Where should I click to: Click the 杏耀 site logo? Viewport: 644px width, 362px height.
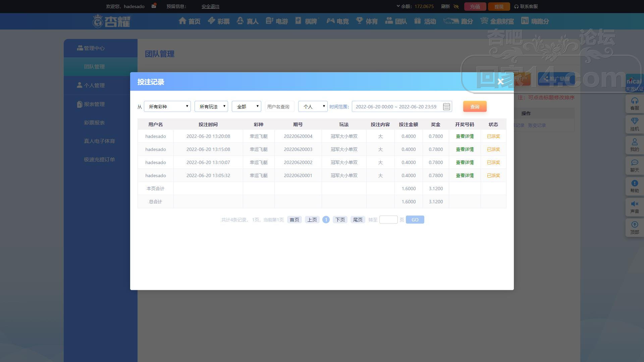point(111,21)
